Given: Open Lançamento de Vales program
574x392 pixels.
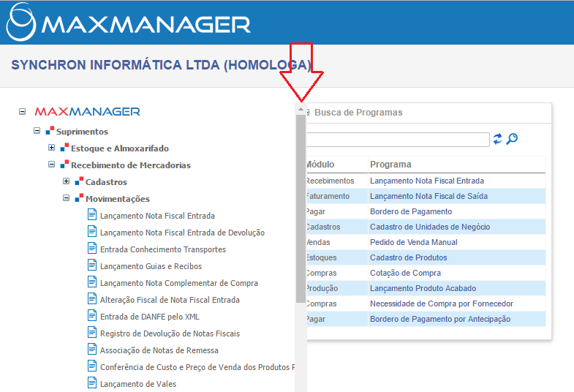Looking at the screenshot, I should coord(138,384).
